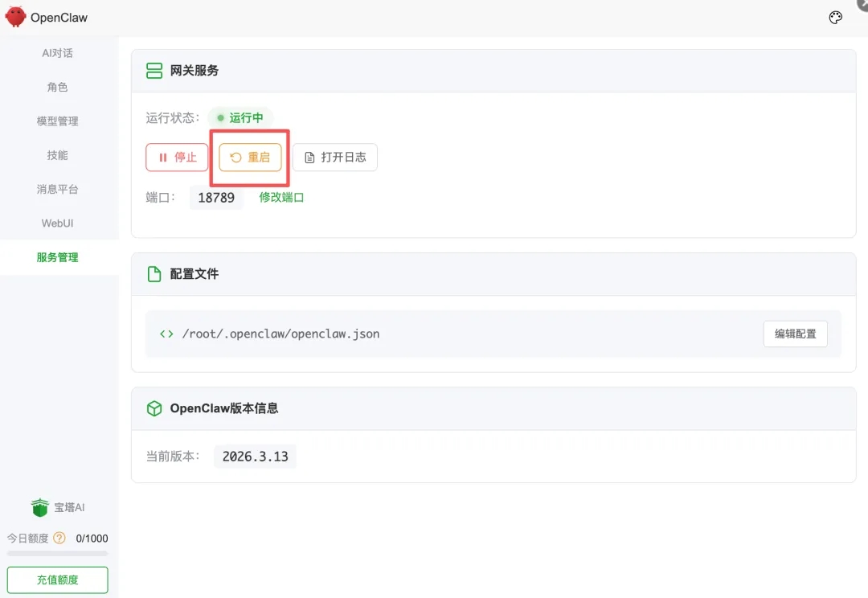Open logs via the 打开日志 button
The height and width of the screenshot is (598, 868).
[x=334, y=158]
